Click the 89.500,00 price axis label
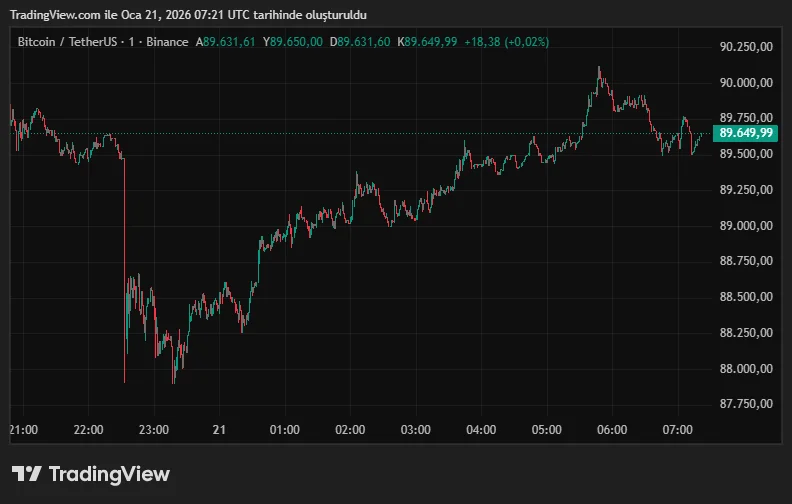The height and width of the screenshot is (504, 792). [x=746, y=154]
